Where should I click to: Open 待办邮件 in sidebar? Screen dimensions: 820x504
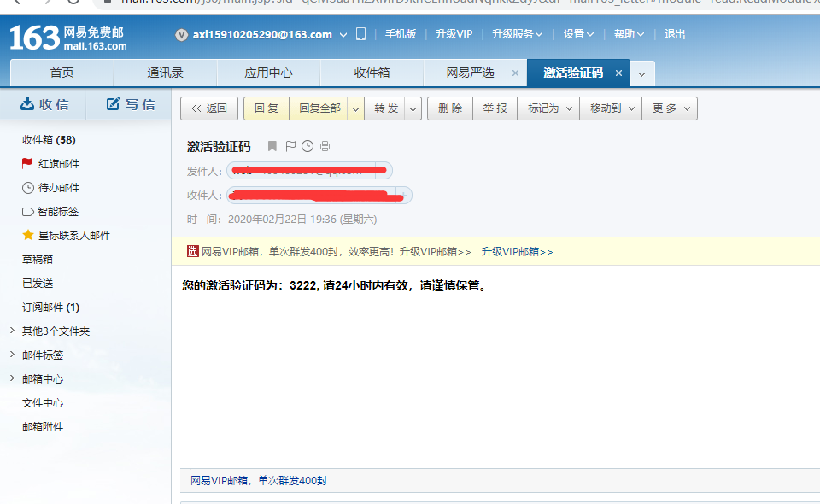pyautogui.click(x=50, y=188)
